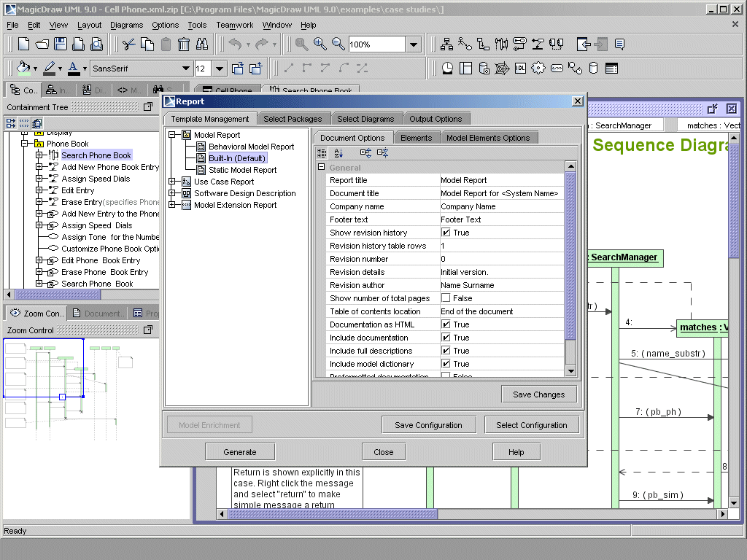Viewport: 747px width, 560px height.
Task: Switch to the Select Diagrams tab
Action: point(365,119)
